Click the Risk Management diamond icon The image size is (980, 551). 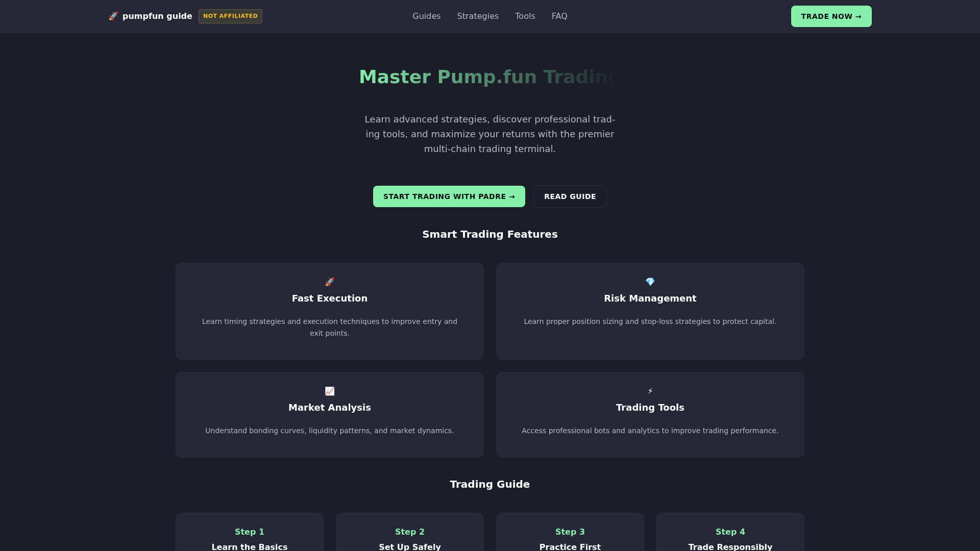coord(650,282)
